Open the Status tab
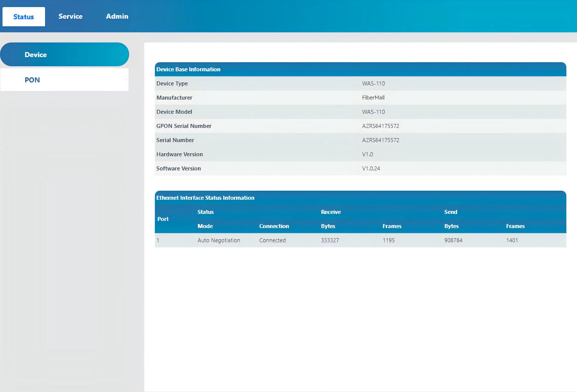Image resolution: width=577 pixels, height=392 pixels. coord(24,17)
